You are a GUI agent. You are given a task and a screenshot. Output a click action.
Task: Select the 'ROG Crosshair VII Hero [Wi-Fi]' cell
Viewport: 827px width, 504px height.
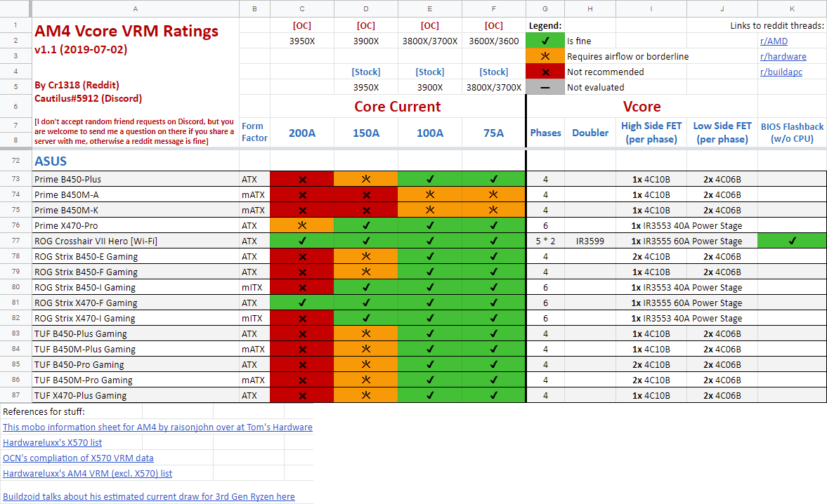click(136, 241)
